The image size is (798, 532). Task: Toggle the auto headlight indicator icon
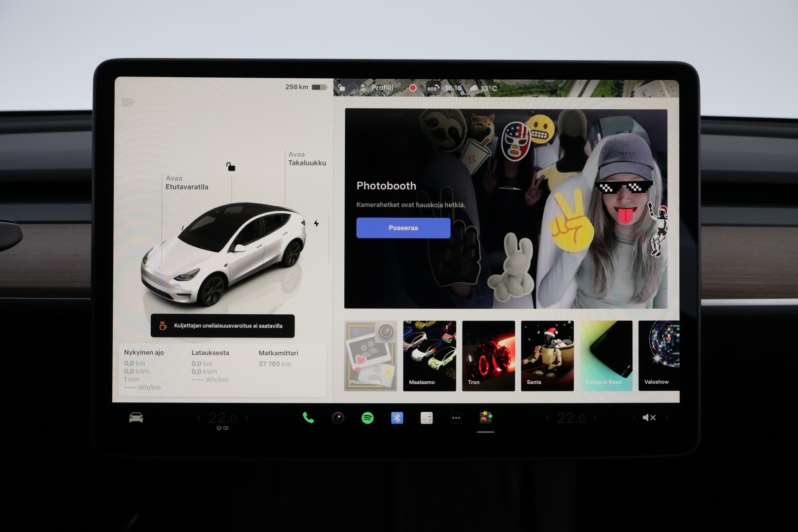128,102
